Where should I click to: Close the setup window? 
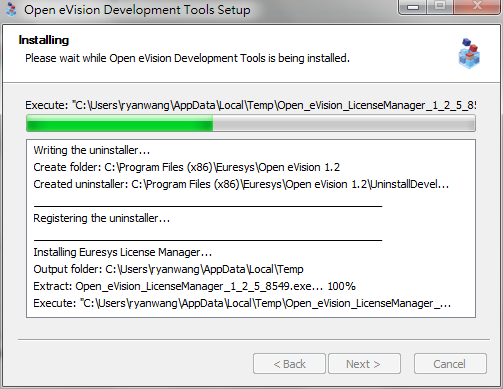pyautogui.click(x=477, y=7)
